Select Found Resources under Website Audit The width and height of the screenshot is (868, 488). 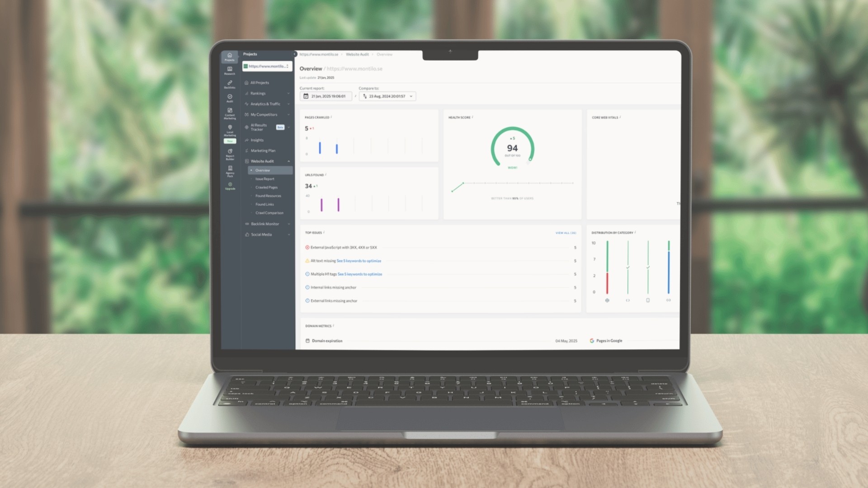pyautogui.click(x=268, y=196)
